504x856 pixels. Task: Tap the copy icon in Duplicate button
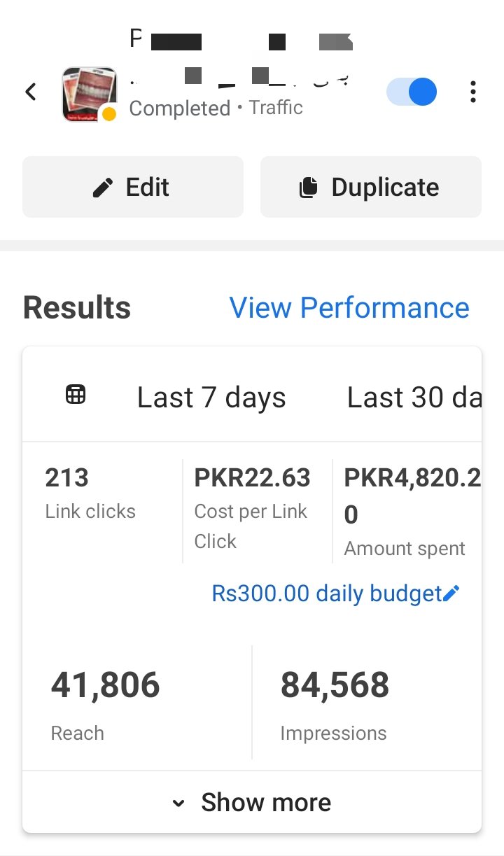pos(308,188)
